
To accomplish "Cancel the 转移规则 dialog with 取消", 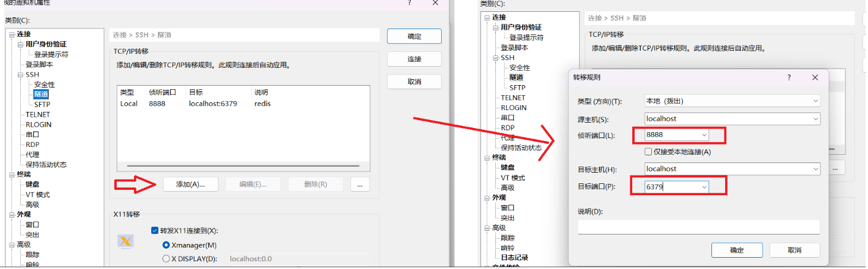I will (x=795, y=250).
